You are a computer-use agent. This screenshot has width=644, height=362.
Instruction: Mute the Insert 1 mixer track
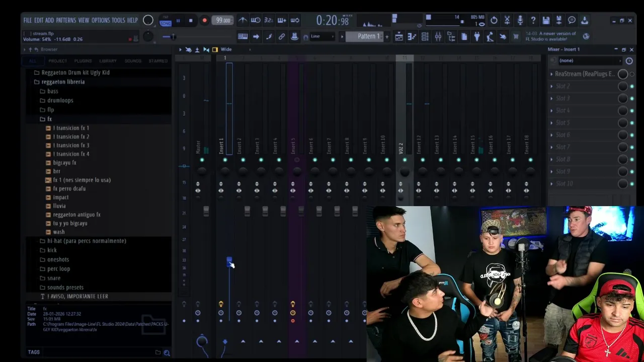(225, 160)
